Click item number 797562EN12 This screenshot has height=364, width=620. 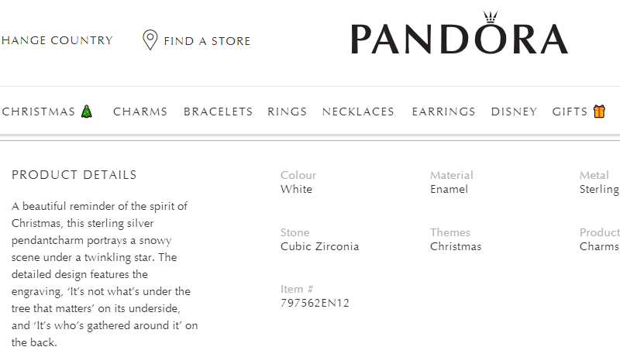315,303
